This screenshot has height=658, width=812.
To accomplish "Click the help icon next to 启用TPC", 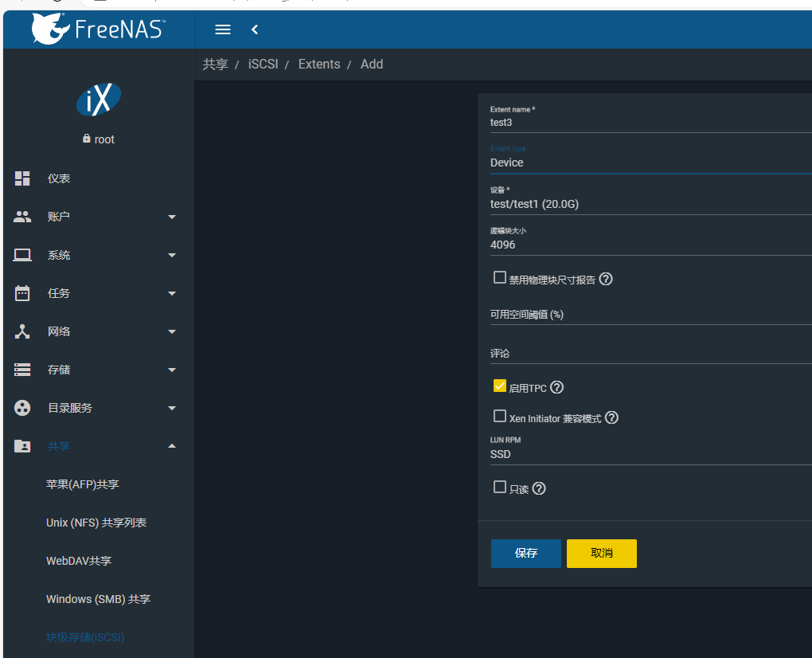I will 557,388.
